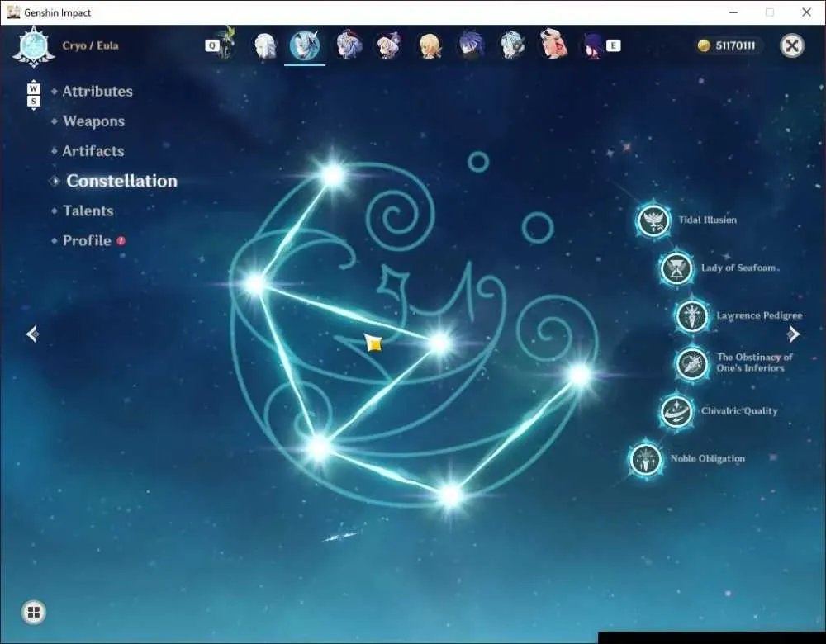Viewport: 826px width, 644px height.
Task: Select the highlighted Eula portrait in the party bar
Action: (305, 45)
